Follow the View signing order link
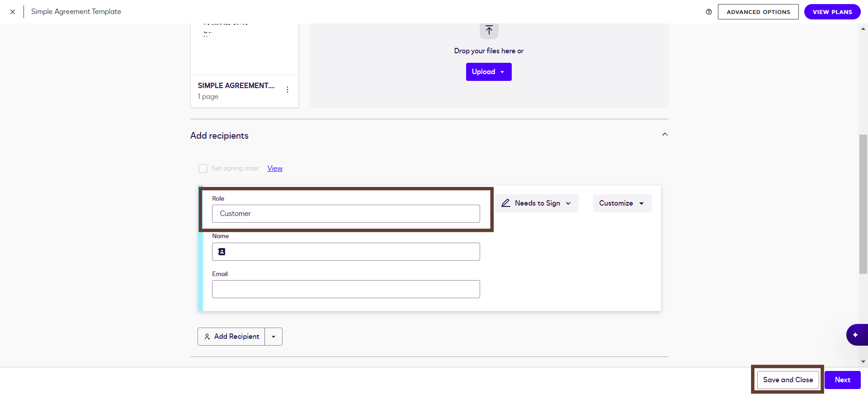Screen dimensions: 868x394 [x=275, y=169]
